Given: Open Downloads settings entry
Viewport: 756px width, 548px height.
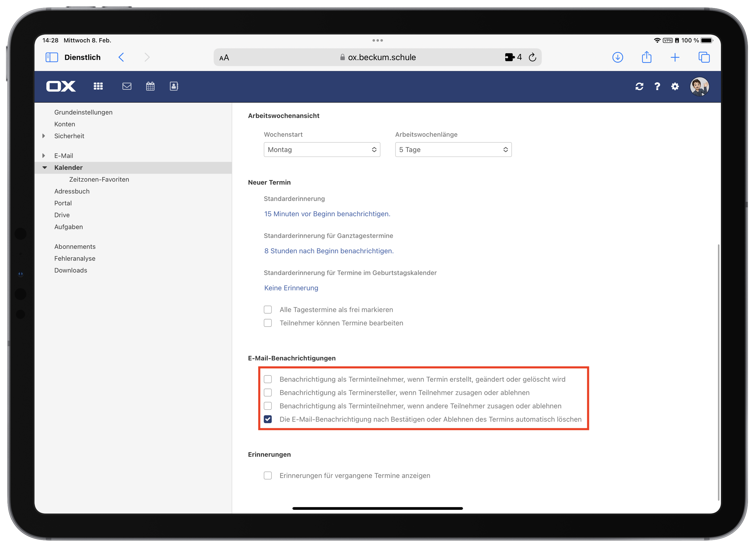Looking at the screenshot, I should click(71, 270).
